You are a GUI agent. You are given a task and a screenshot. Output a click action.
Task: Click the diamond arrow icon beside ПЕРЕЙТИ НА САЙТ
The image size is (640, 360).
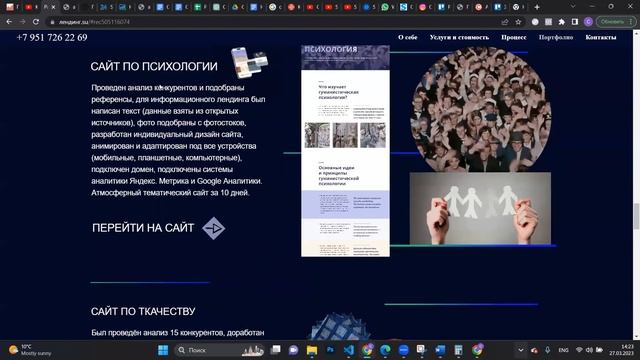tap(213, 228)
